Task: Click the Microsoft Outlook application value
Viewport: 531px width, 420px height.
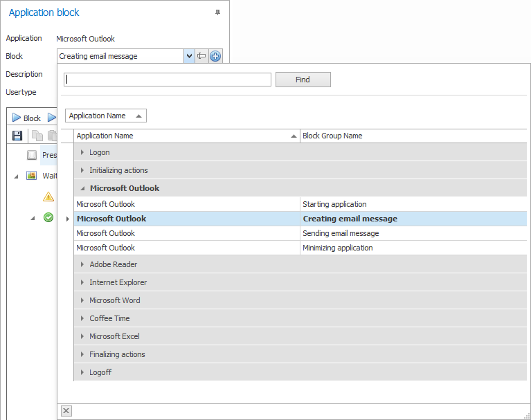Action: (85, 39)
